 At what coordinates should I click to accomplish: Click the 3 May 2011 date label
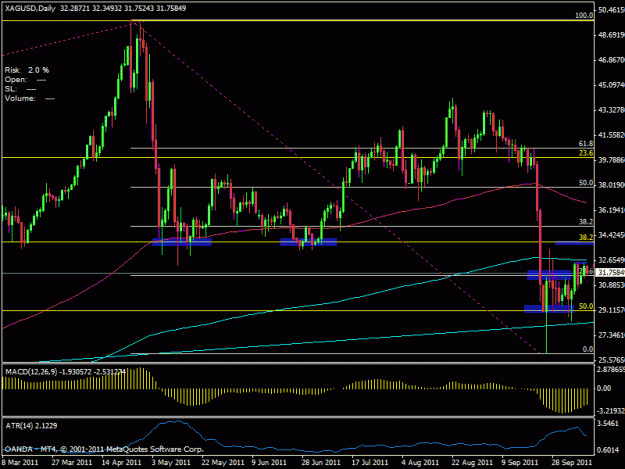[x=172, y=463]
